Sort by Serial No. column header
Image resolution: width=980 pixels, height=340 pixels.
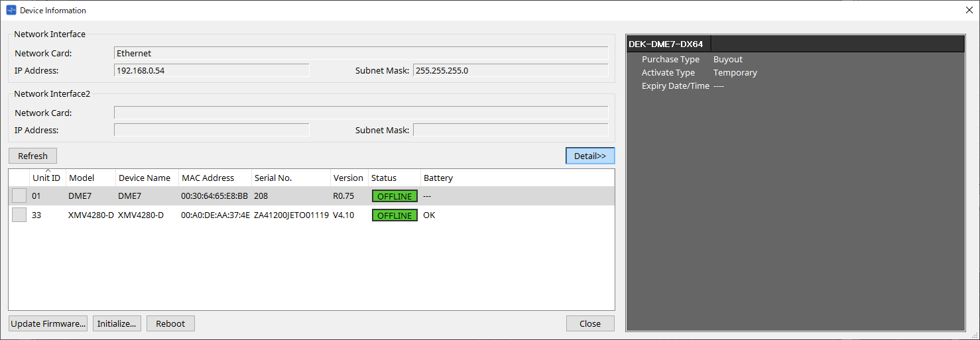(x=290, y=178)
